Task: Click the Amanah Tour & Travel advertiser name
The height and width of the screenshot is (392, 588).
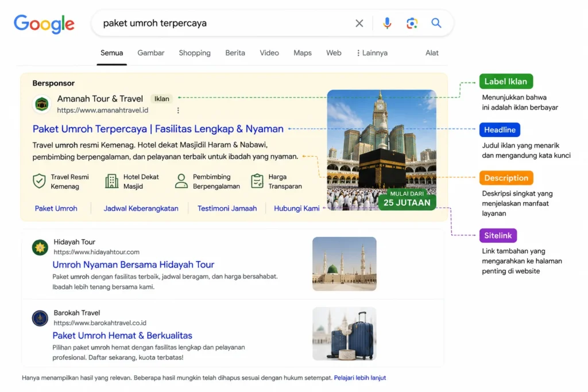Action: [x=100, y=99]
